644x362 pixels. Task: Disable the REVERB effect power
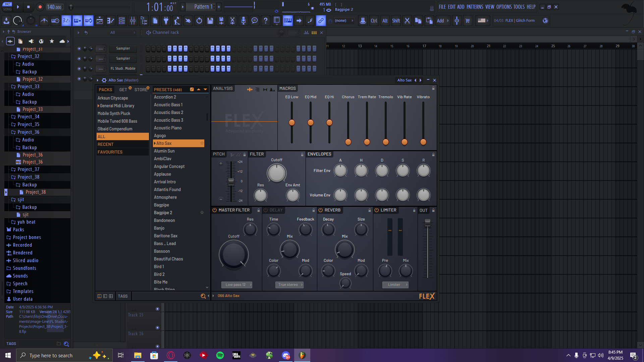point(321,210)
